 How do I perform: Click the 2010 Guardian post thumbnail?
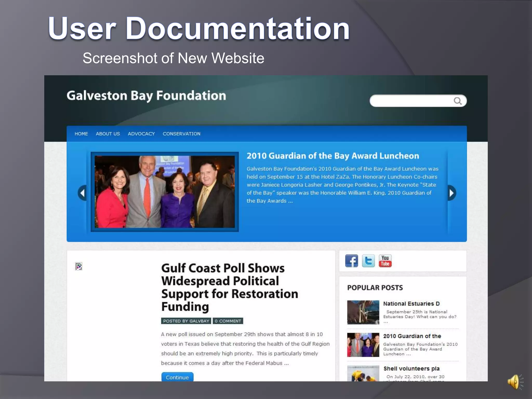point(363,345)
